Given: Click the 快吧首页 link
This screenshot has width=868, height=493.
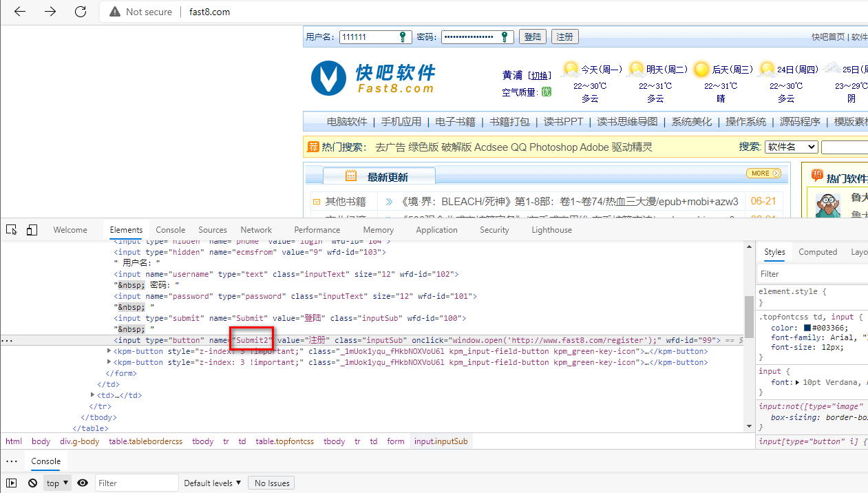Looking at the screenshot, I should 828,37.
